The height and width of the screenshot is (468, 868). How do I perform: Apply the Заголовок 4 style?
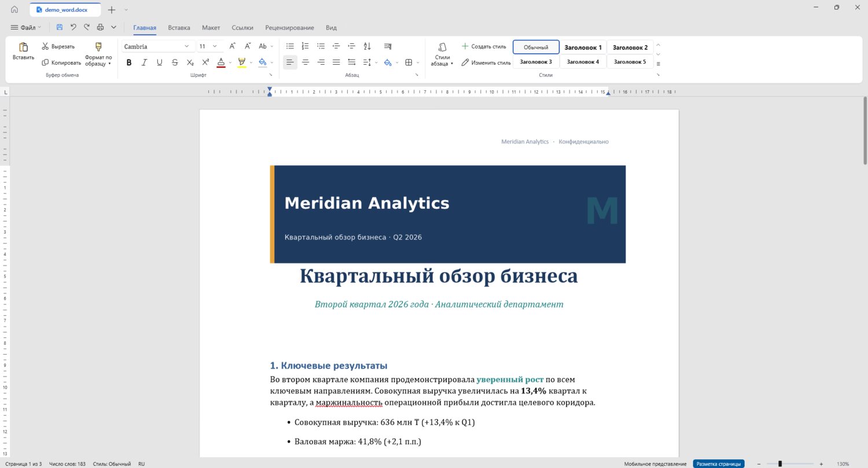pyautogui.click(x=583, y=61)
